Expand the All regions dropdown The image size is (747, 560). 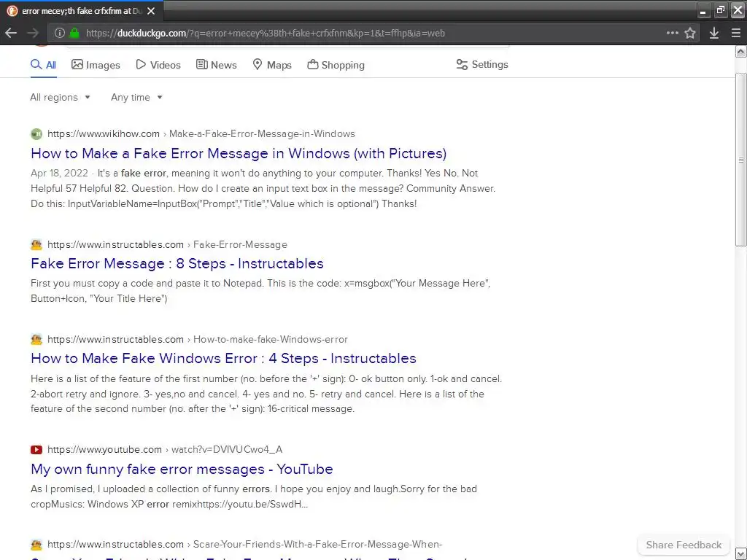[x=60, y=97]
